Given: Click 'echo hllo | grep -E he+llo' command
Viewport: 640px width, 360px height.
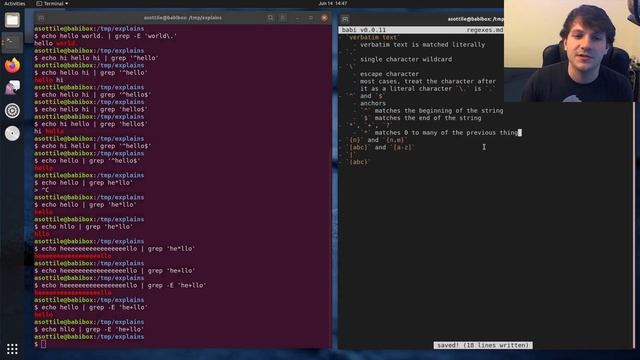Looking at the screenshot, I should (x=89, y=330).
